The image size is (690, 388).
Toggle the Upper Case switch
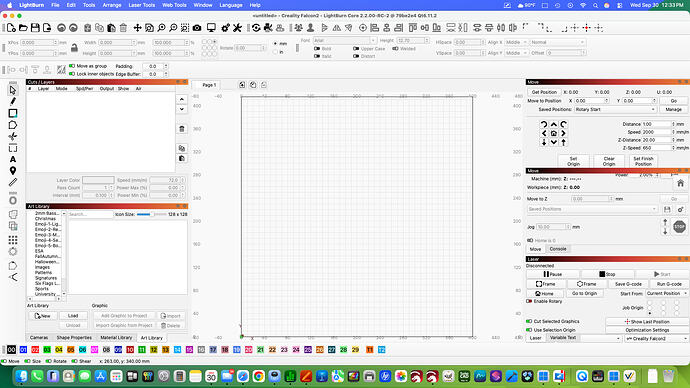pyautogui.click(x=356, y=48)
